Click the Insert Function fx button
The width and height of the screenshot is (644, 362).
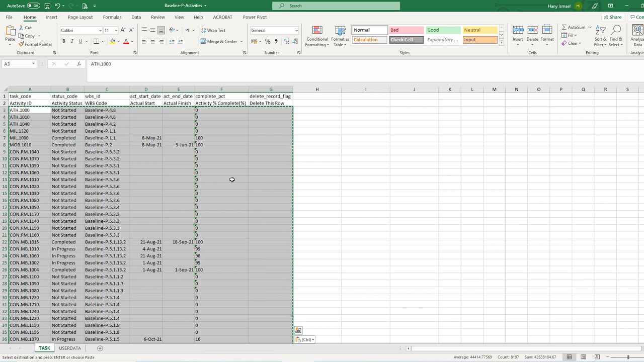coord(79,64)
